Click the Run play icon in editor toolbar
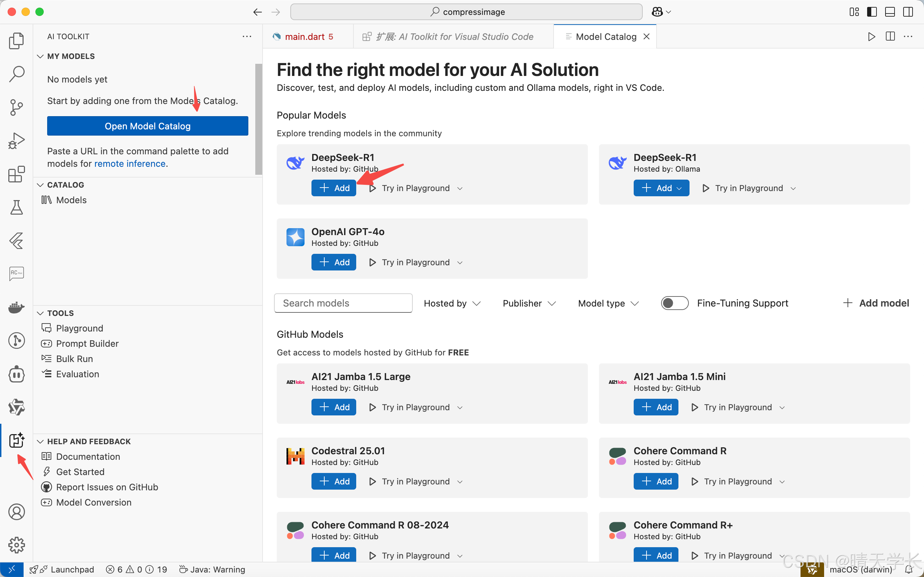Screen dimensions: 924x577 click(x=871, y=37)
